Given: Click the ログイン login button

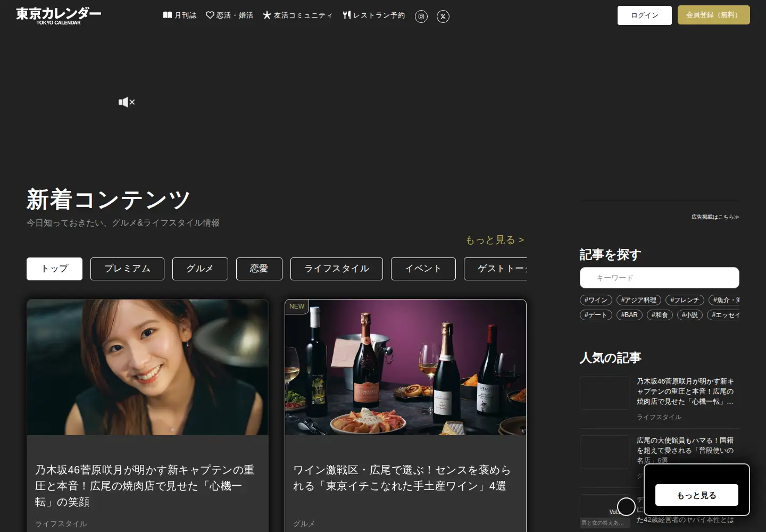Looking at the screenshot, I should (x=645, y=15).
